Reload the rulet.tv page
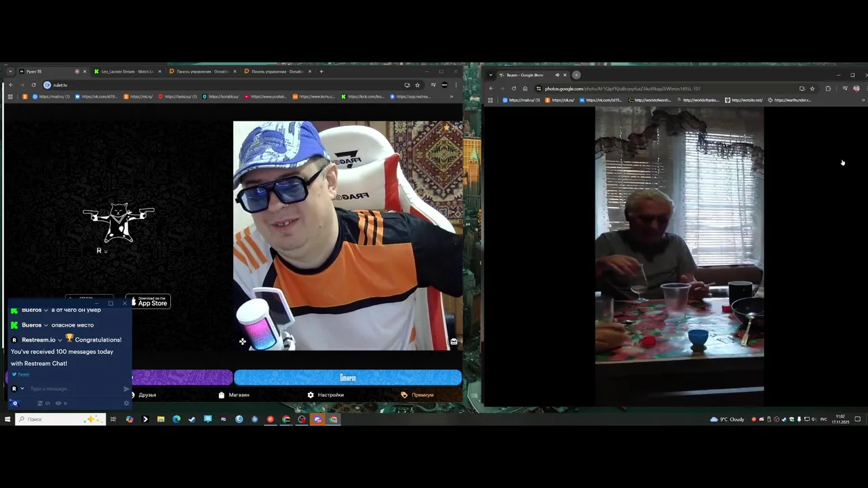The height and width of the screenshot is (488, 868). 33,85
